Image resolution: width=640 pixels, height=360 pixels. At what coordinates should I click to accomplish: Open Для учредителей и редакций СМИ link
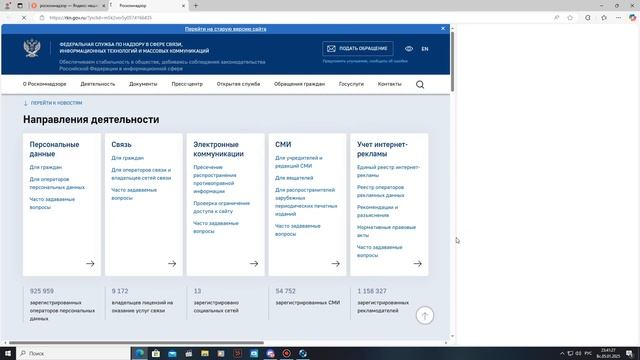coord(299,162)
